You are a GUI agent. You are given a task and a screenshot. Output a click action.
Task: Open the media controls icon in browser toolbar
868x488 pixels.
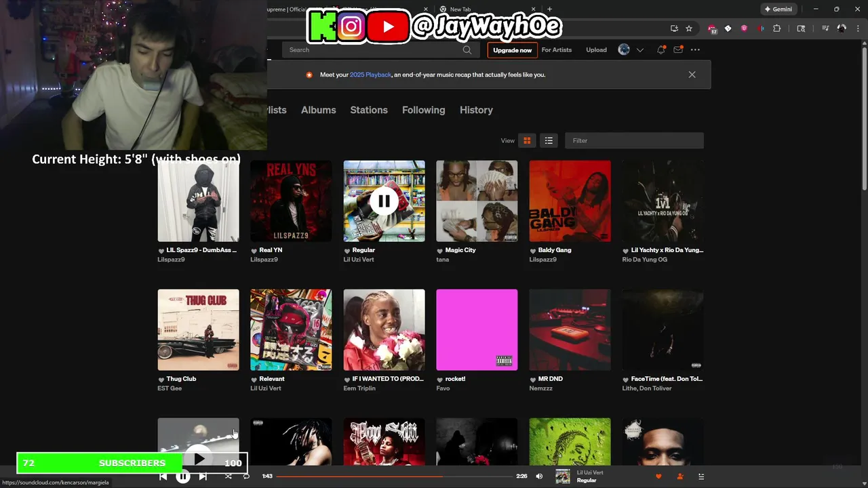[825, 28]
